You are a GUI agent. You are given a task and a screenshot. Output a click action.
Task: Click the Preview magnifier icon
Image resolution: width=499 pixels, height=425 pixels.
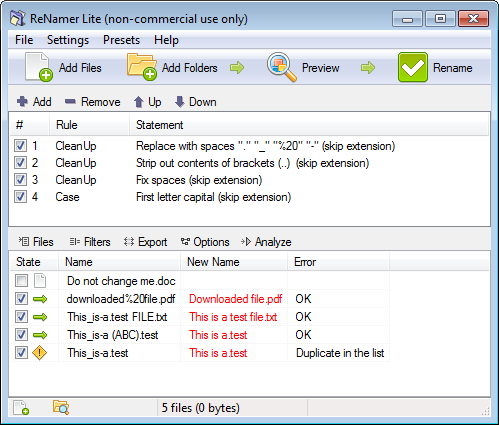[x=282, y=67]
